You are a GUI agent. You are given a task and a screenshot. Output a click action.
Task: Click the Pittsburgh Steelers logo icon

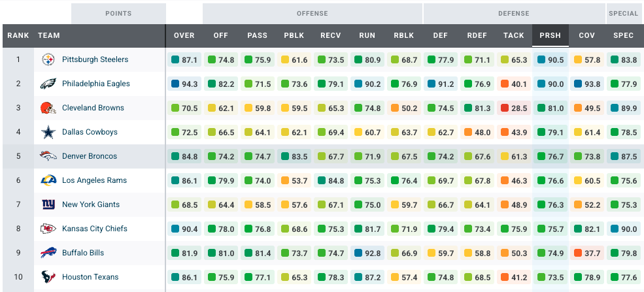click(x=48, y=60)
